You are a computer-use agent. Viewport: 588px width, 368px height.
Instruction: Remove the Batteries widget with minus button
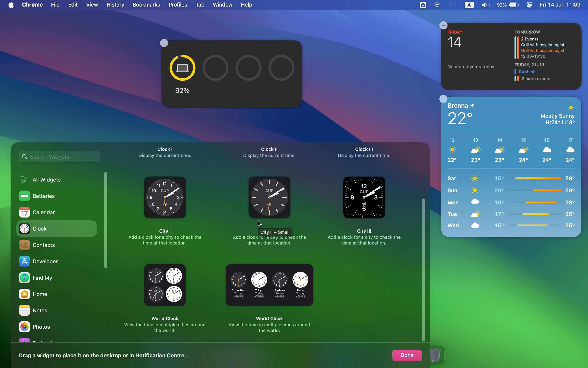tap(164, 43)
